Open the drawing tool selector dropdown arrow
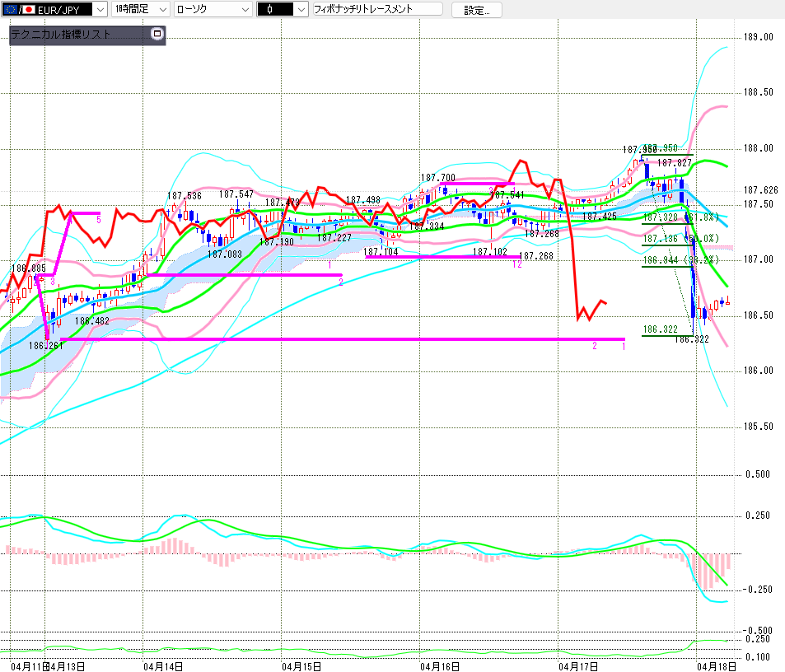 pos(301,10)
